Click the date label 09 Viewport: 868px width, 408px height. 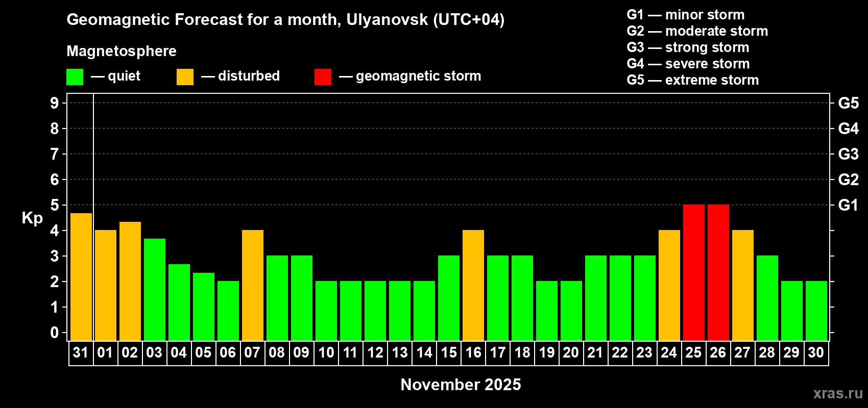pyautogui.click(x=301, y=353)
